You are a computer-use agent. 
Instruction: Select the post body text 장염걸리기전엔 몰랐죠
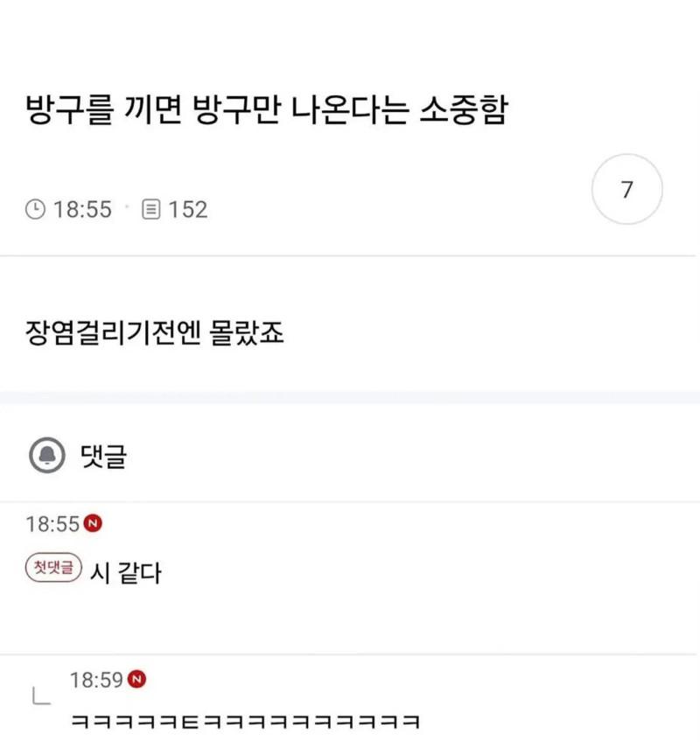155,334
